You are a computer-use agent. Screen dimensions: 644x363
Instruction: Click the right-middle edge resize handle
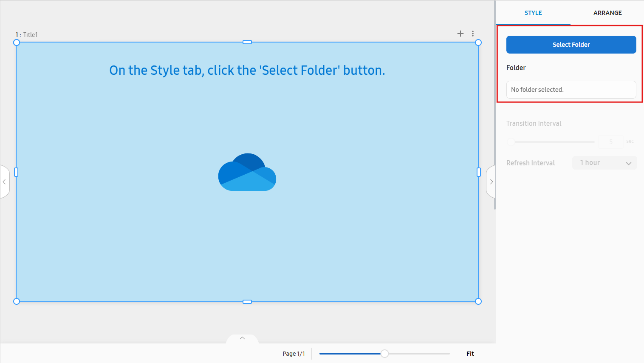click(x=479, y=172)
